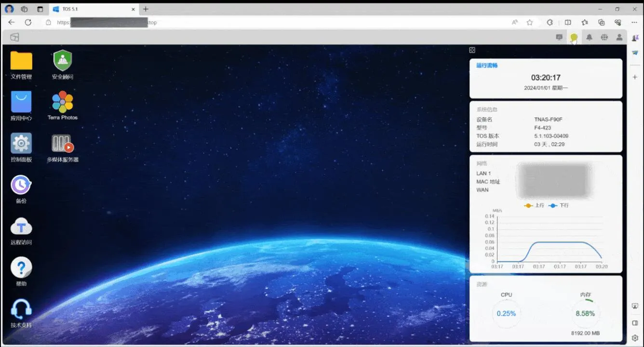Click the 运行流畅 status link
644x347 pixels.
[x=487, y=66]
